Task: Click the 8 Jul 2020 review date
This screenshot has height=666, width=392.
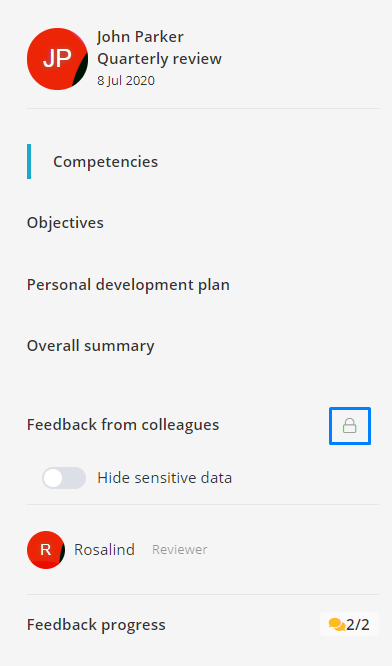Action: [126, 81]
